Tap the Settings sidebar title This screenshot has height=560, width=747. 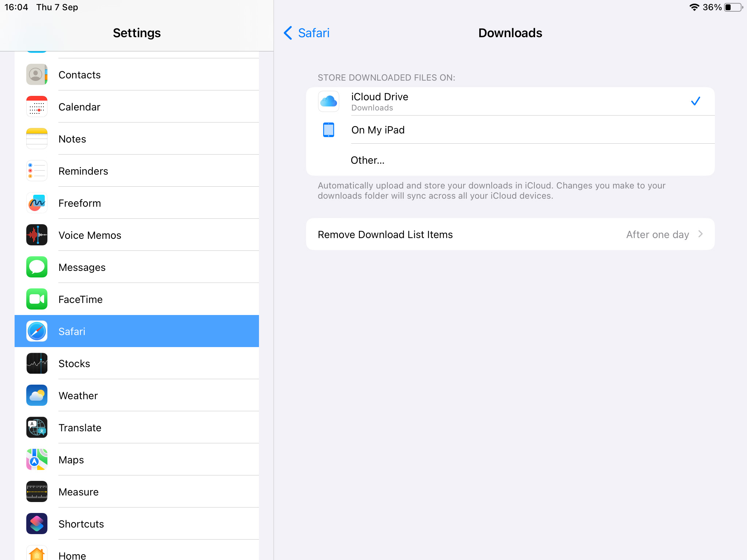tap(137, 33)
